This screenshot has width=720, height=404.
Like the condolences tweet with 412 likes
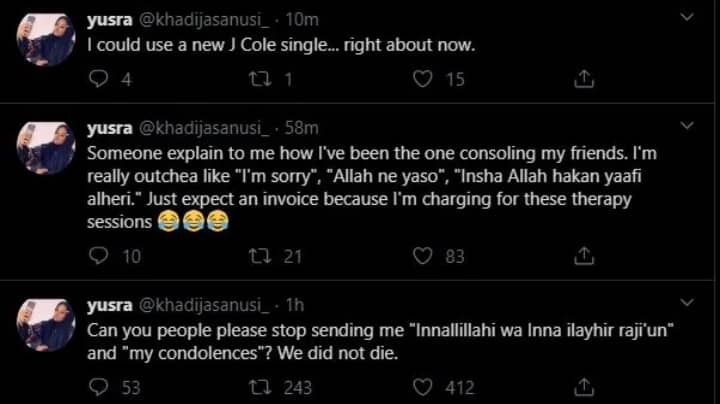(x=425, y=387)
